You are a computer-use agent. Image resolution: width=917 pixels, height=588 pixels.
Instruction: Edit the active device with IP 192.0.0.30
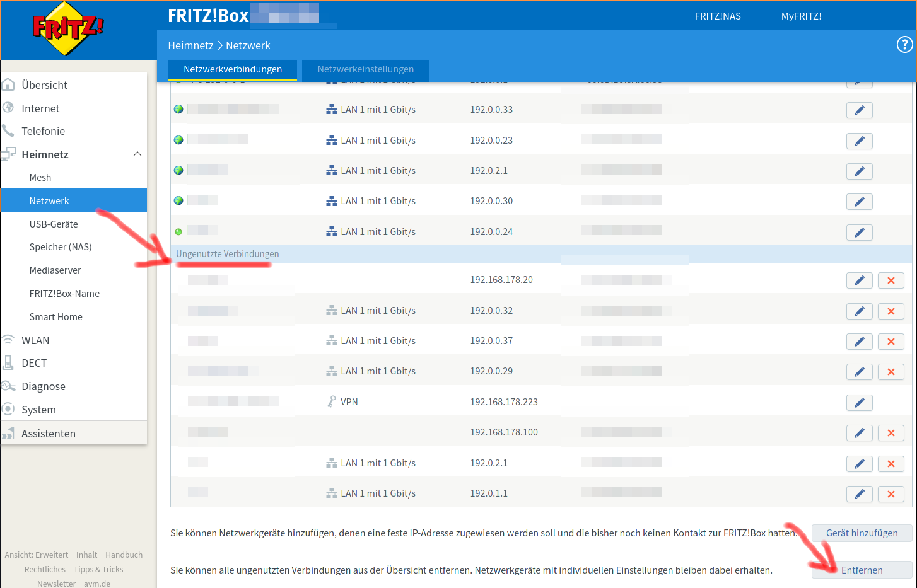pos(859,202)
